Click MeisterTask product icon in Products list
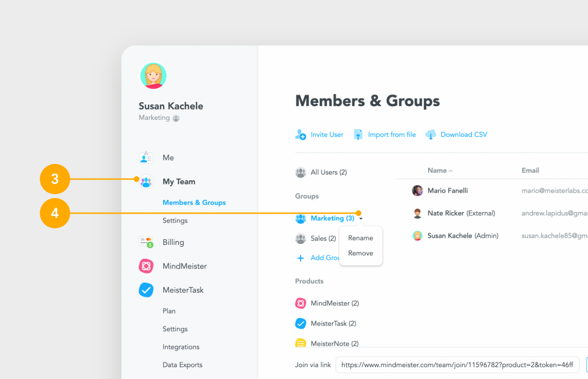This screenshot has width=588, height=379. (301, 324)
